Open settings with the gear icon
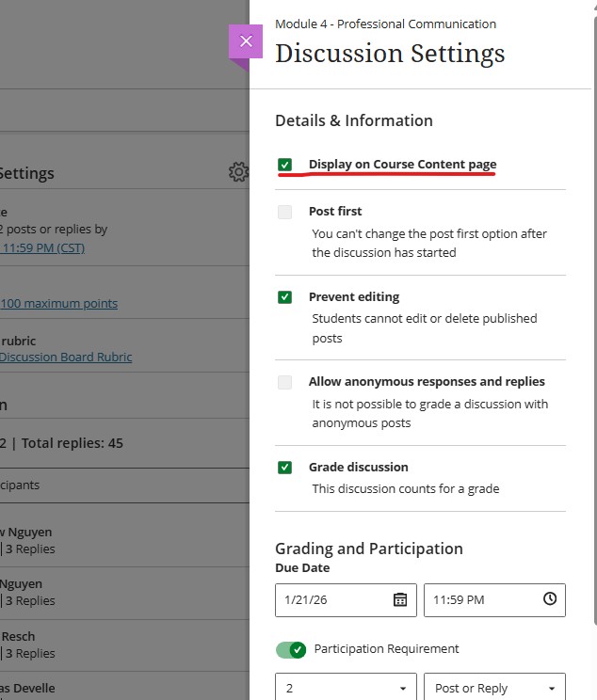The width and height of the screenshot is (597, 700). click(237, 172)
